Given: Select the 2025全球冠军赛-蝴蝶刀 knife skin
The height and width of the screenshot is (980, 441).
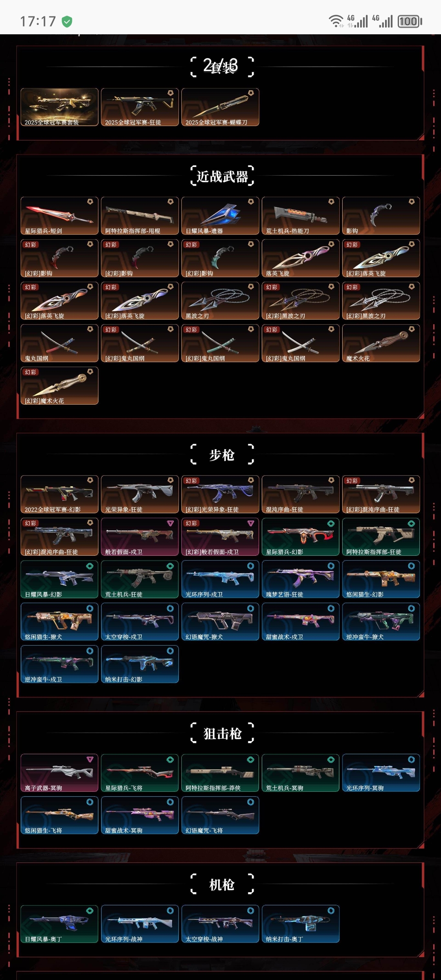Looking at the screenshot, I should point(220,107).
